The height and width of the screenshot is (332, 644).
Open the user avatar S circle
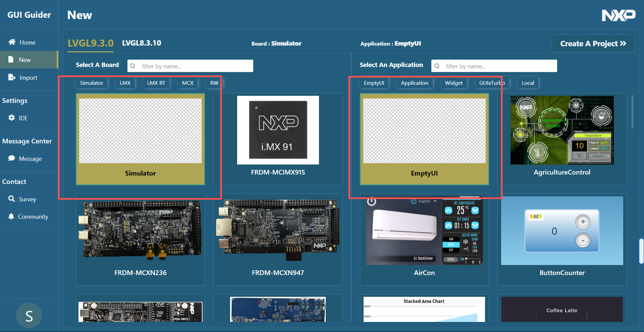click(x=29, y=316)
